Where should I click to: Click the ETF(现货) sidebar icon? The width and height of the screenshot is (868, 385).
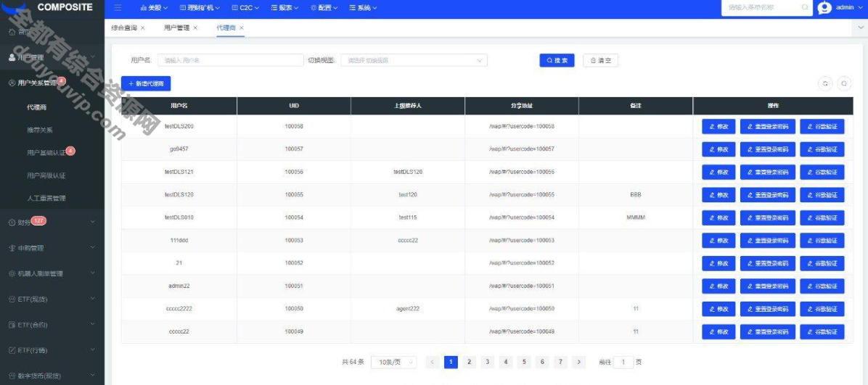coord(12,299)
